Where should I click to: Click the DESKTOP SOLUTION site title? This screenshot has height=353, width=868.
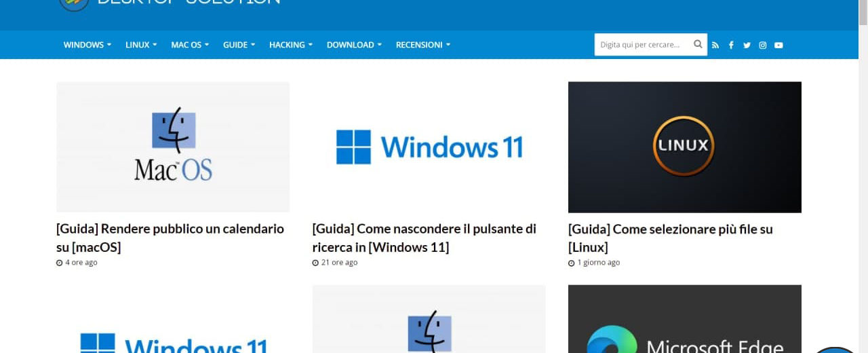tap(189, 2)
